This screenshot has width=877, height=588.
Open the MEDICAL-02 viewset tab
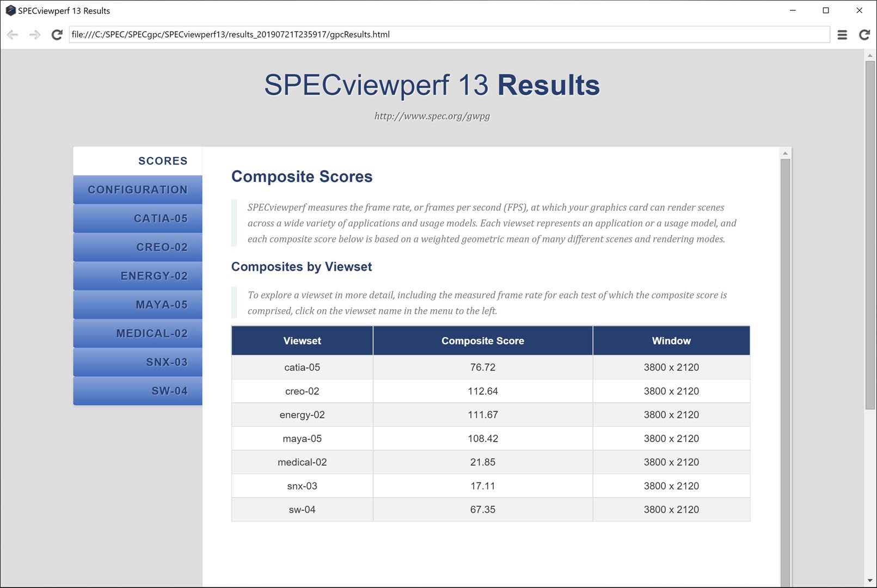[138, 333]
